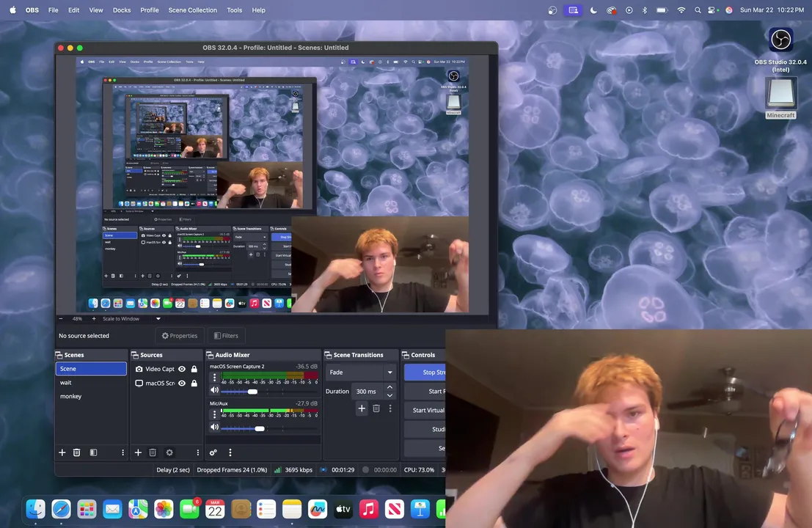This screenshot has width=812, height=528.
Task: Open Audio Mixer bottom three-dot menu
Action: click(230, 452)
